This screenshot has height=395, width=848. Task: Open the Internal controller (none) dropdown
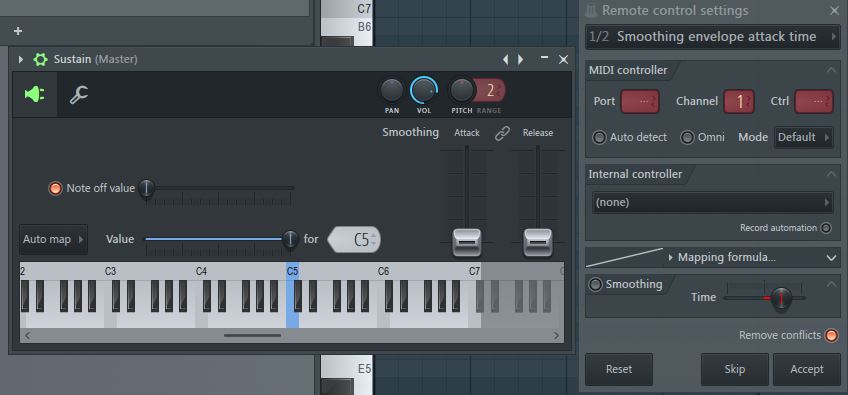712,202
